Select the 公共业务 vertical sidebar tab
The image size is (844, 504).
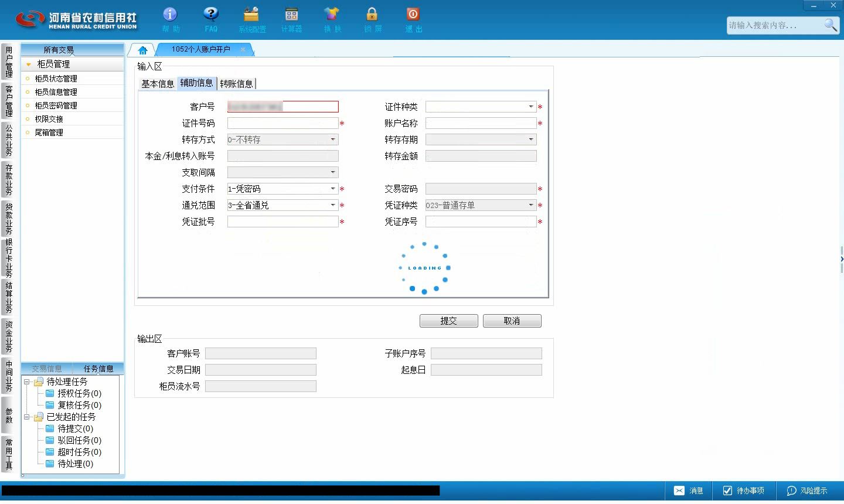tap(8, 140)
